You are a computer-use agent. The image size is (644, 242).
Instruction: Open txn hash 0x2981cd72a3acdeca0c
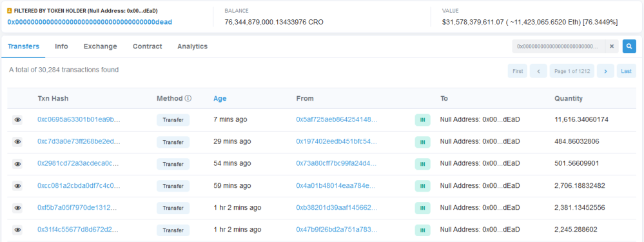click(x=78, y=163)
